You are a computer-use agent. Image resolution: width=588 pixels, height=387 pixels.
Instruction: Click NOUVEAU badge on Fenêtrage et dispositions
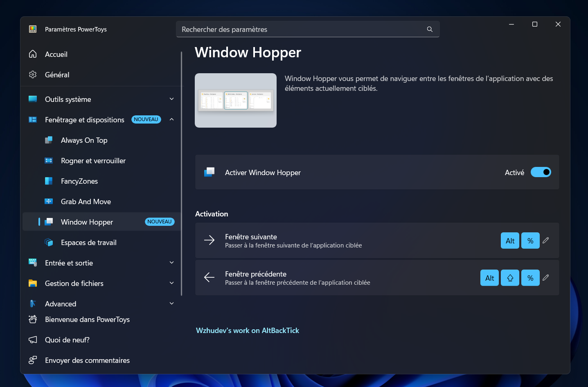click(x=146, y=119)
